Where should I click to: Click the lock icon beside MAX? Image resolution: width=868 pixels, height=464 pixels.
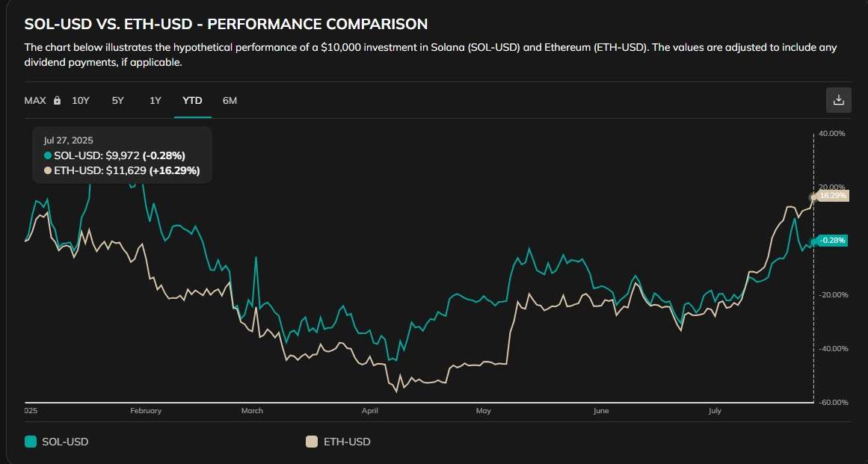(57, 101)
